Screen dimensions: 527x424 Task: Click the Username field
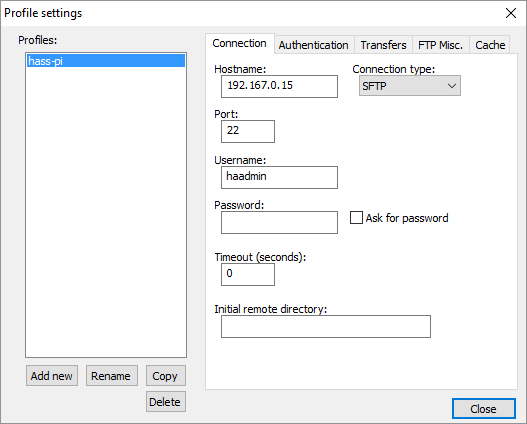(x=279, y=177)
